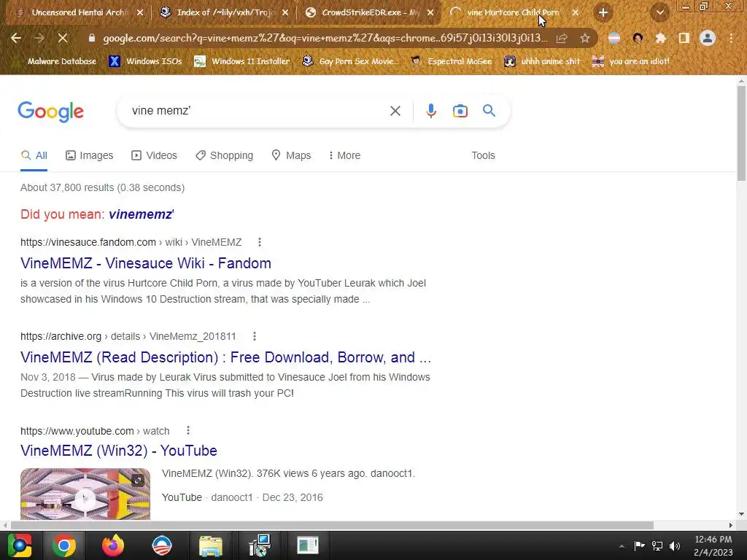Screen dimensions: 747x560
Task: Select the All results tab
Action: (x=34, y=155)
